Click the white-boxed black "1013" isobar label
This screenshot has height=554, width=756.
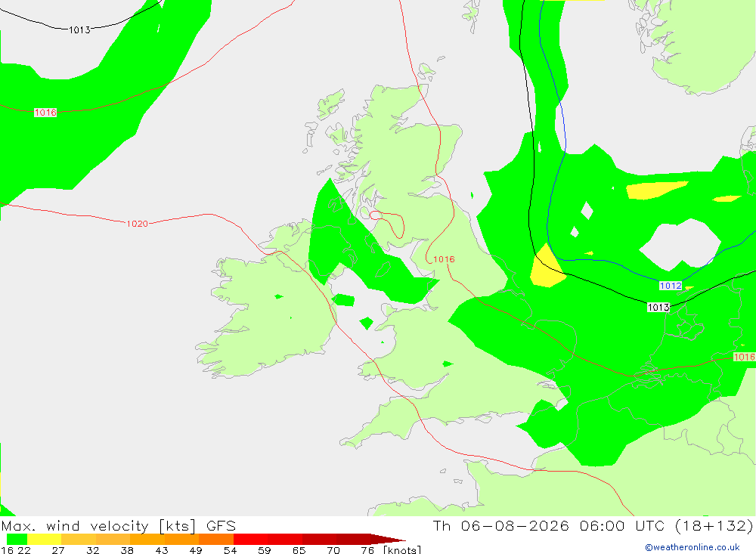658,307
